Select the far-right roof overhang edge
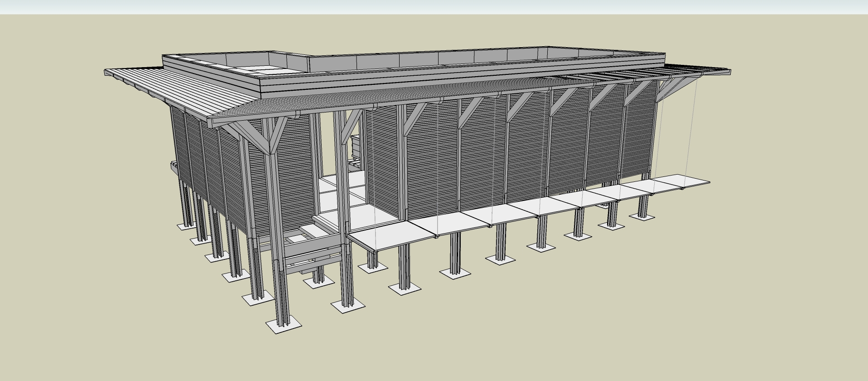This screenshot has height=381, width=868. pos(720,72)
